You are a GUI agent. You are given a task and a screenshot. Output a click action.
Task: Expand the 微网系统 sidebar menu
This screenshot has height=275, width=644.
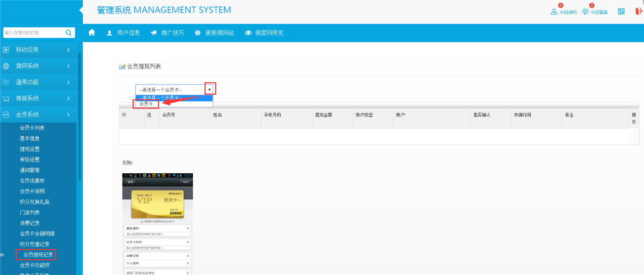point(38,66)
